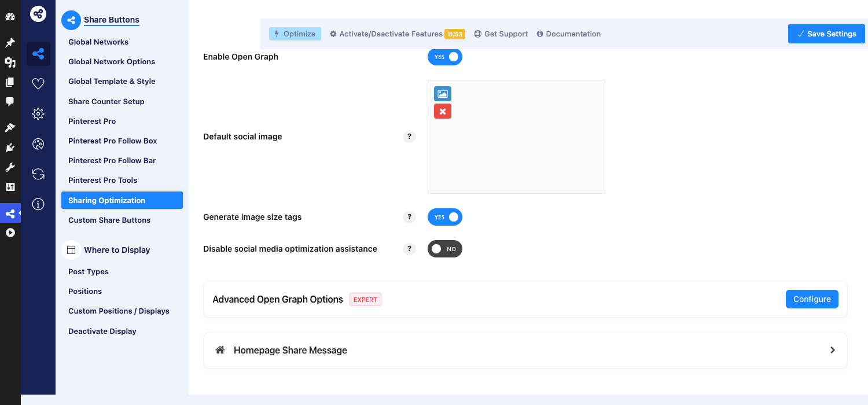868x405 pixels.
Task: Expand the Homepage Share Message chevron
Action: click(833, 350)
